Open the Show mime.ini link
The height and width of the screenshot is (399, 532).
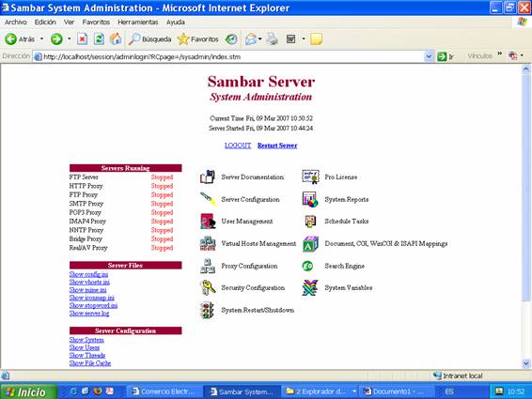(x=87, y=290)
